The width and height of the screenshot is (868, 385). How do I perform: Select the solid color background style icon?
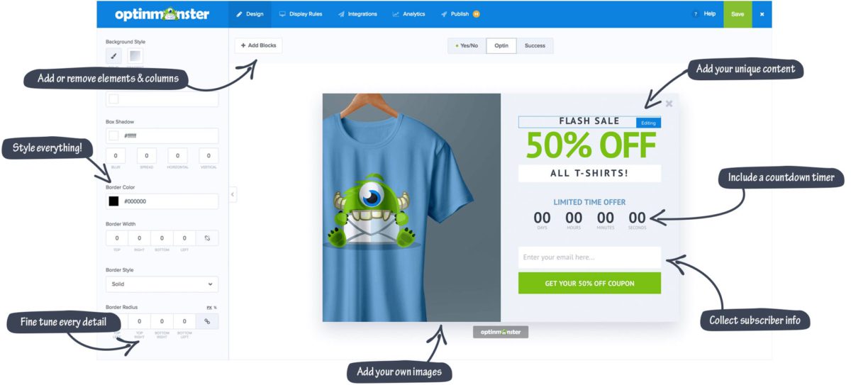point(113,56)
